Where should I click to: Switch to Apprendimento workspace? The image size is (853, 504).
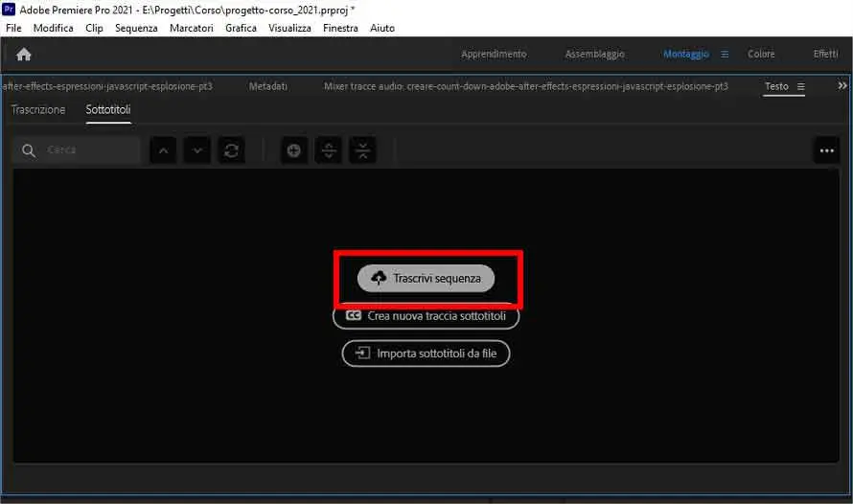click(x=494, y=55)
